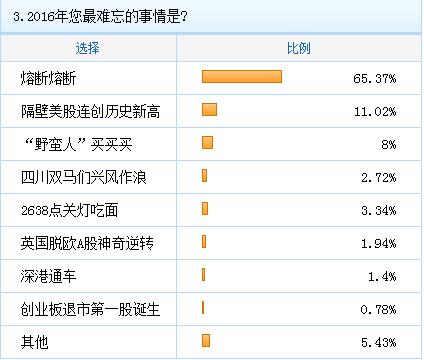The image size is (424, 360).
Task: Click the orange bar beside 5.43%
Action: 206,341
